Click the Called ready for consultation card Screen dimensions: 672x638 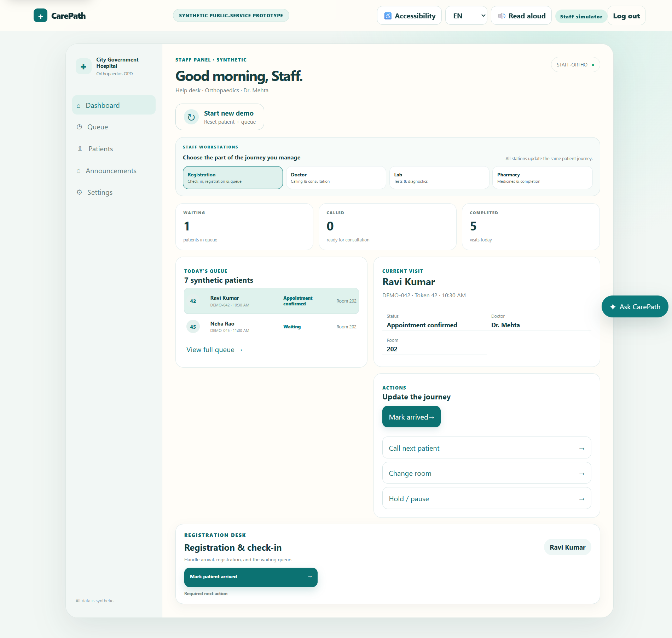388,227
